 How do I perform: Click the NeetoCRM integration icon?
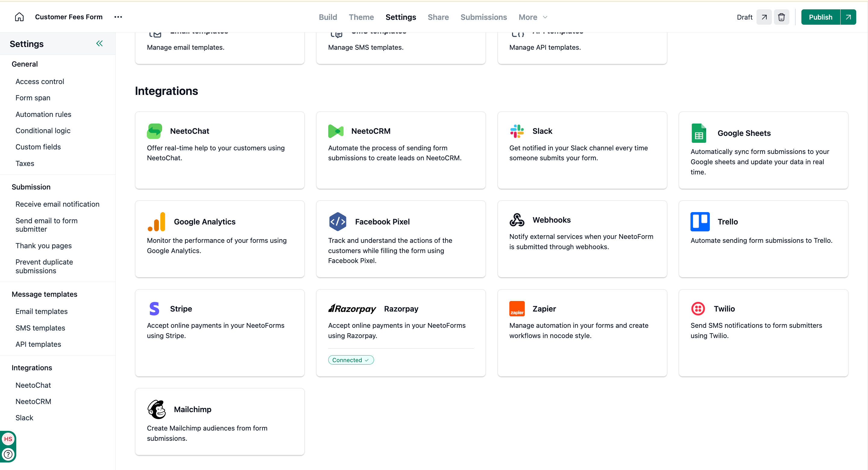(336, 131)
